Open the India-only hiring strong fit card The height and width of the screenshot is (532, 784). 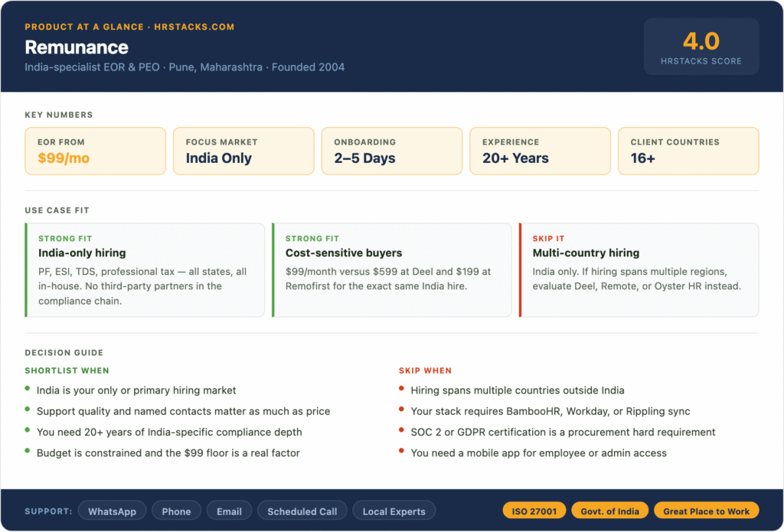(145, 270)
